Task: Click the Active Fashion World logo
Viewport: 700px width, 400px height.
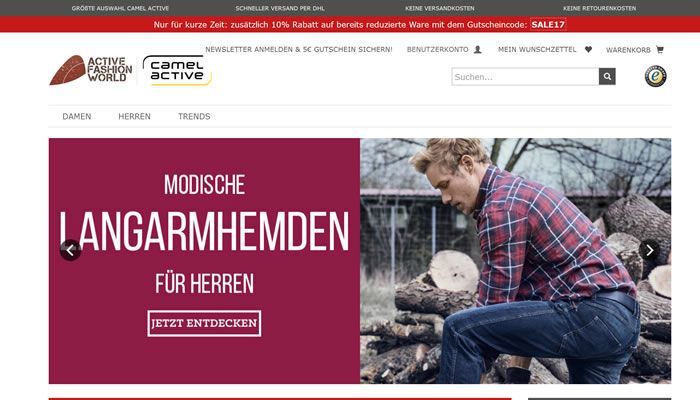Action: point(91,70)
